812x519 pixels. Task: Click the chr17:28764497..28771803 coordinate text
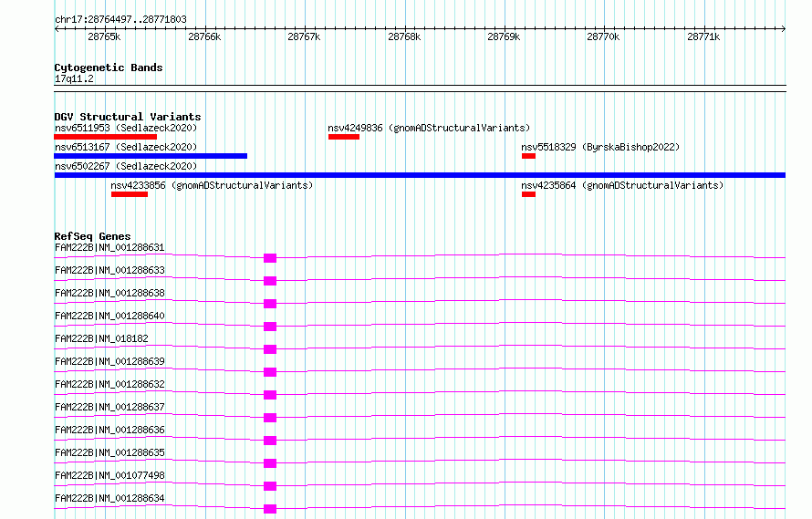(x=120, y=19)
